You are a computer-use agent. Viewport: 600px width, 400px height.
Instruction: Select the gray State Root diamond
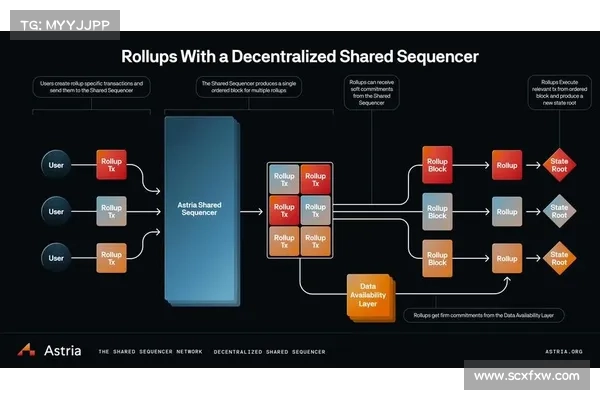[x=559, y=211]
